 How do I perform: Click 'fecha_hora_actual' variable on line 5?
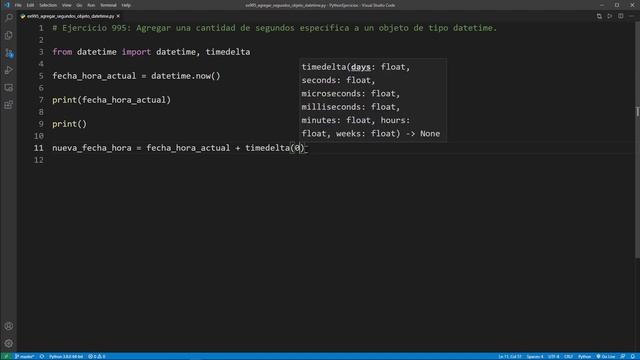point(94,76)
